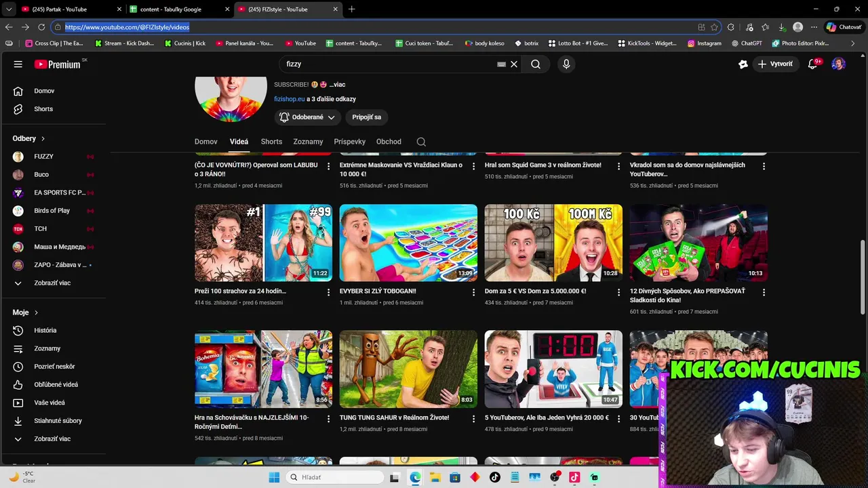
Task: Open TikTok from the taskbar
Action: tap(494, 477)
